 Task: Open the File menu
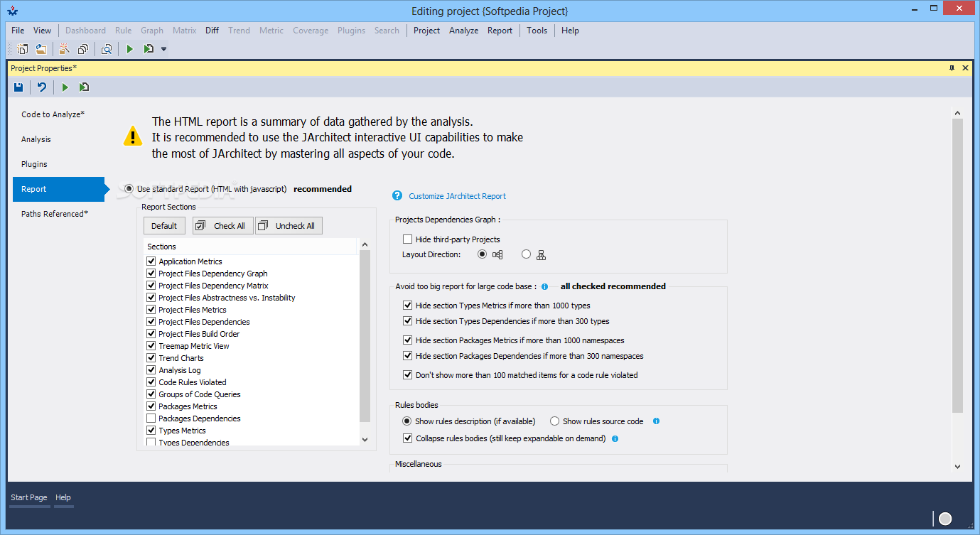18,31
